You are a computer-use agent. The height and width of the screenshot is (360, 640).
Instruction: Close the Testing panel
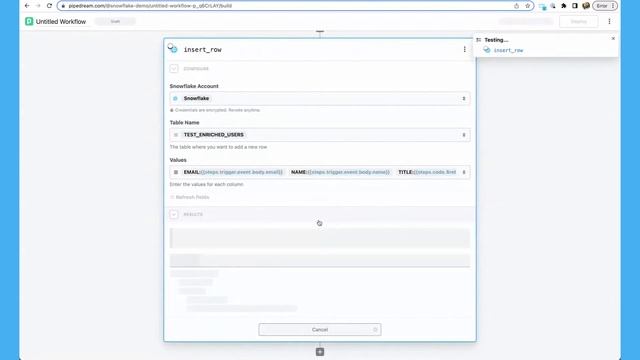point(613,38)
